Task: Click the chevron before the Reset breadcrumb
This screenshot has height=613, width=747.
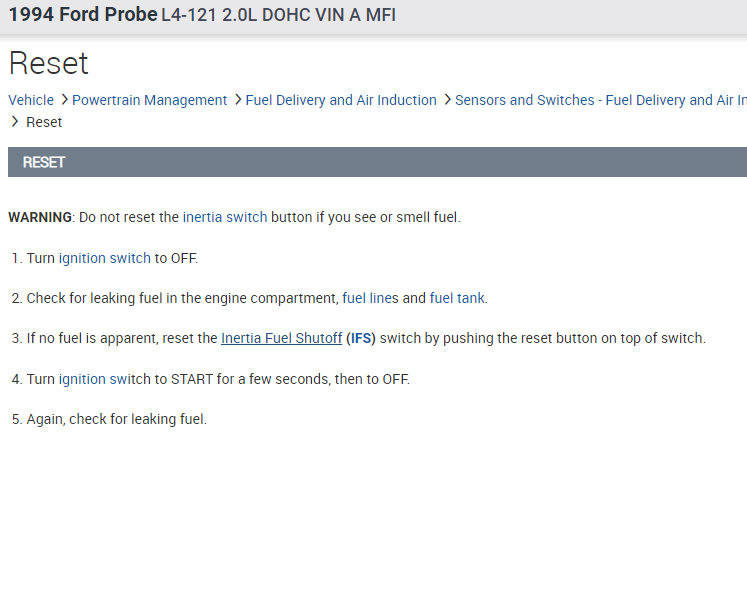Action: 15,122
